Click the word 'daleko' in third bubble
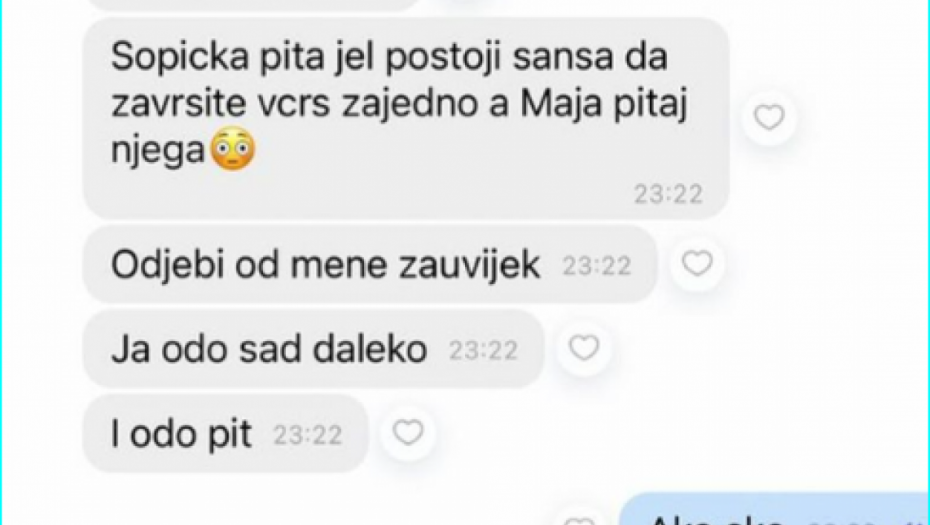This screenshot has width=930, height=525. click(370, 349)
